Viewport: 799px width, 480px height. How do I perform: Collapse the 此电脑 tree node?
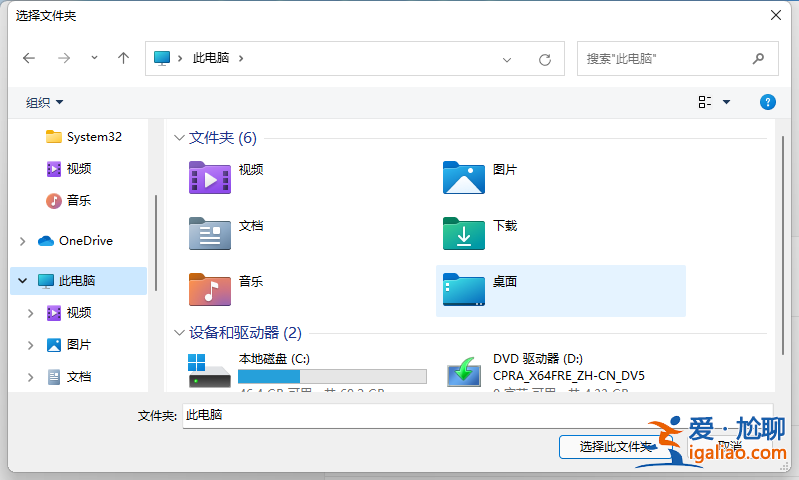[22, 280]
